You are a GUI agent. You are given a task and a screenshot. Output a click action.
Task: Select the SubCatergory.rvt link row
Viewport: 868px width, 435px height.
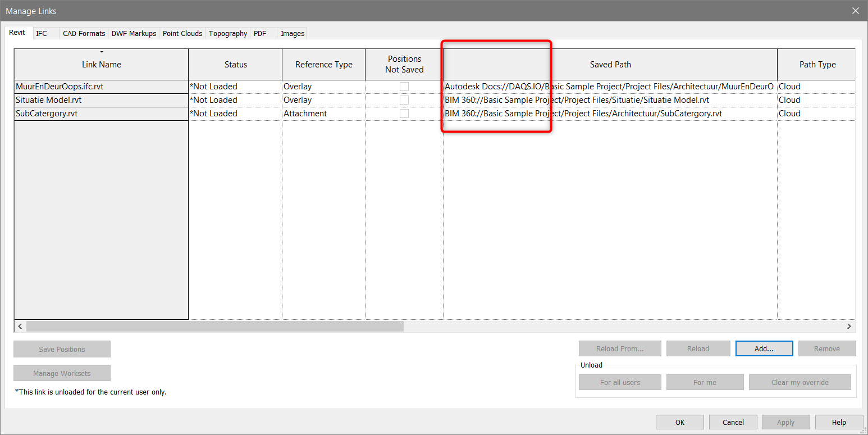(x=101, y=113)
